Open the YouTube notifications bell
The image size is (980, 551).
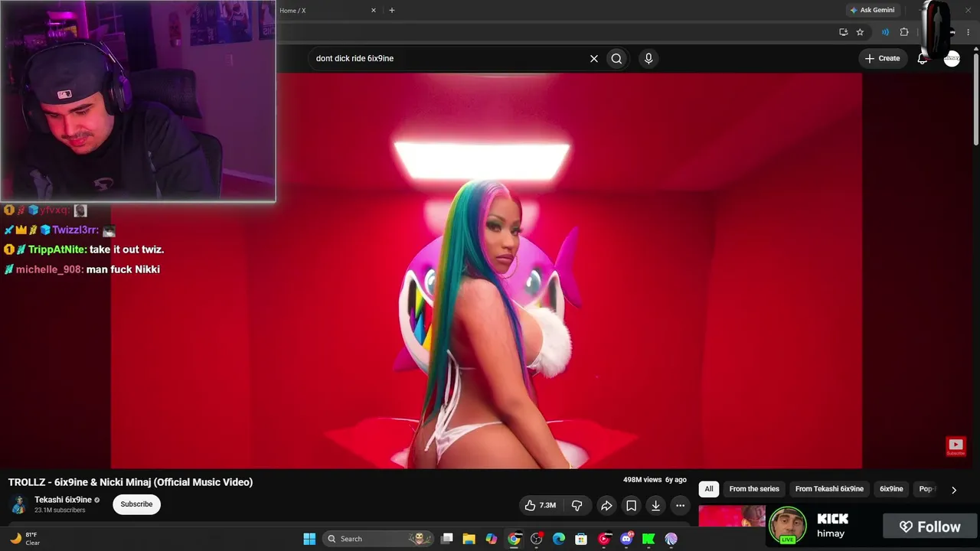pos(923,58)
